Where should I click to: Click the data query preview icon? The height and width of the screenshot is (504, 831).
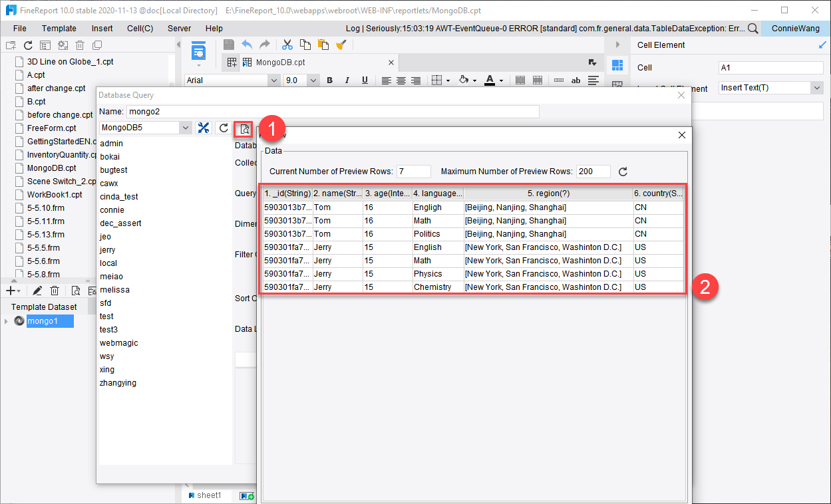point(244,128)
